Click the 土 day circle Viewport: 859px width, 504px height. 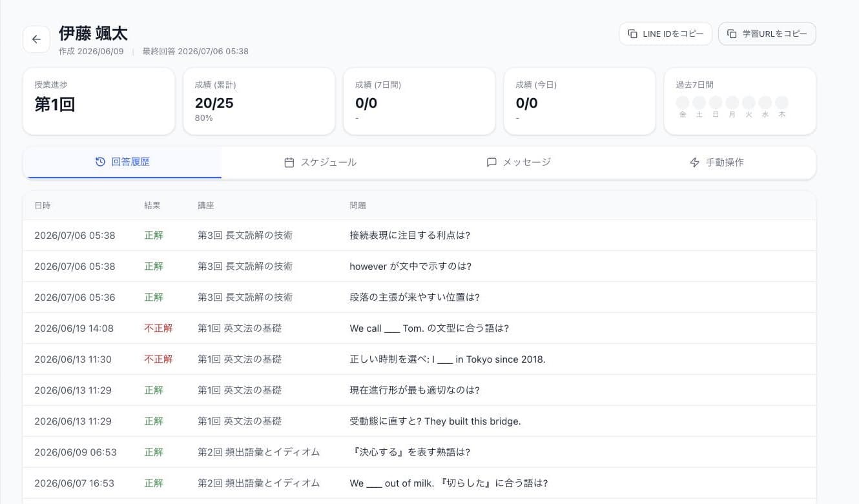pyautogui.click(x=699, y=103)
